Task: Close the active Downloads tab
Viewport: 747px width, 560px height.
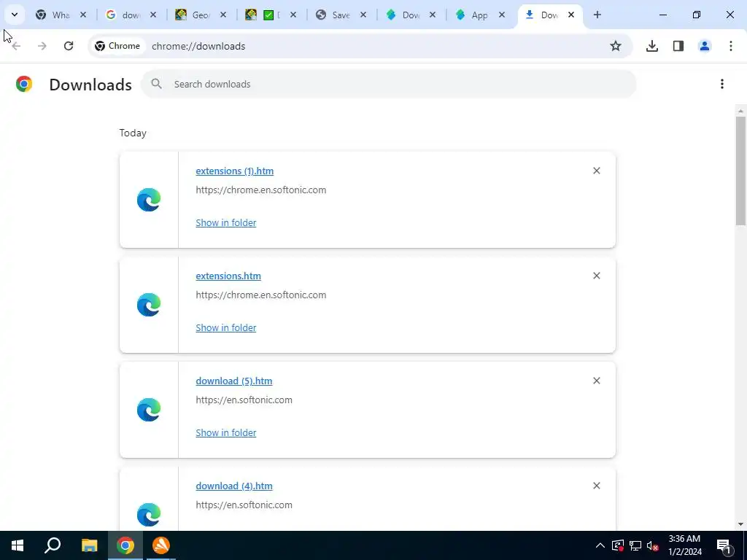Action: (x=571, y=15)
